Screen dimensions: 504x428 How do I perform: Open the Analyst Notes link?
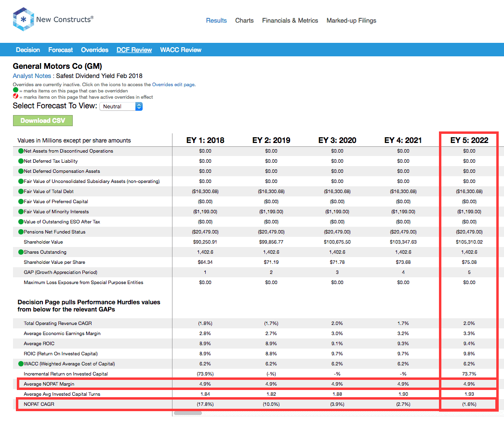point(32,76)
